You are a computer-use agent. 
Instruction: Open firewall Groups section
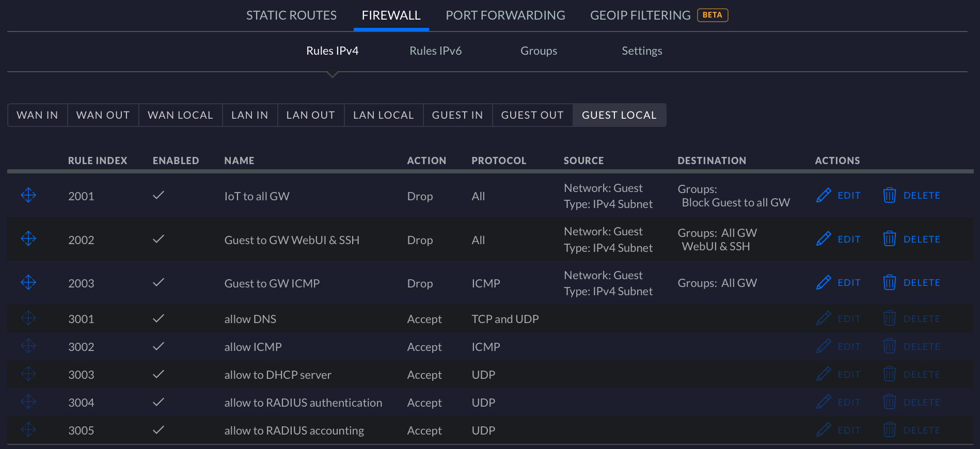[539, 51]
